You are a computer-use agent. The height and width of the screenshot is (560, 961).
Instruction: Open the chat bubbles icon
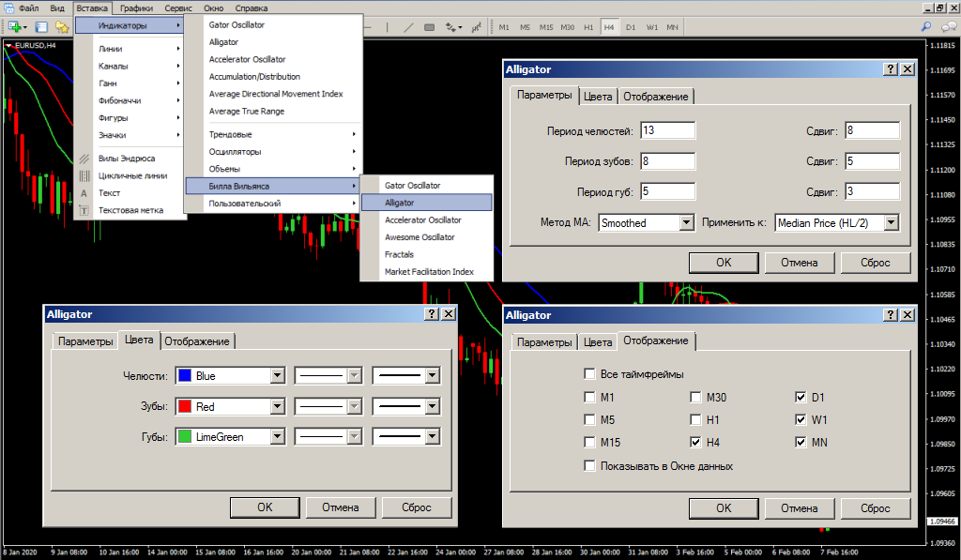point(949,27)
